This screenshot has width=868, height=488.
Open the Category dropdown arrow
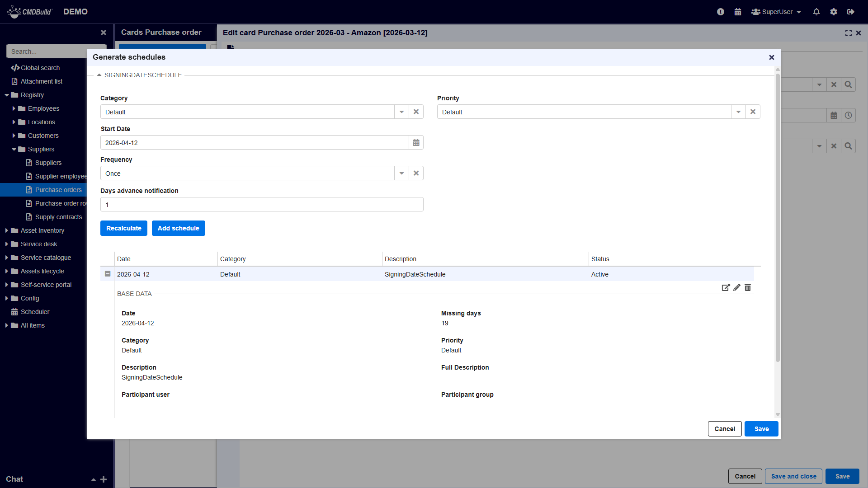pyautogui.click(x=401, y=112)
